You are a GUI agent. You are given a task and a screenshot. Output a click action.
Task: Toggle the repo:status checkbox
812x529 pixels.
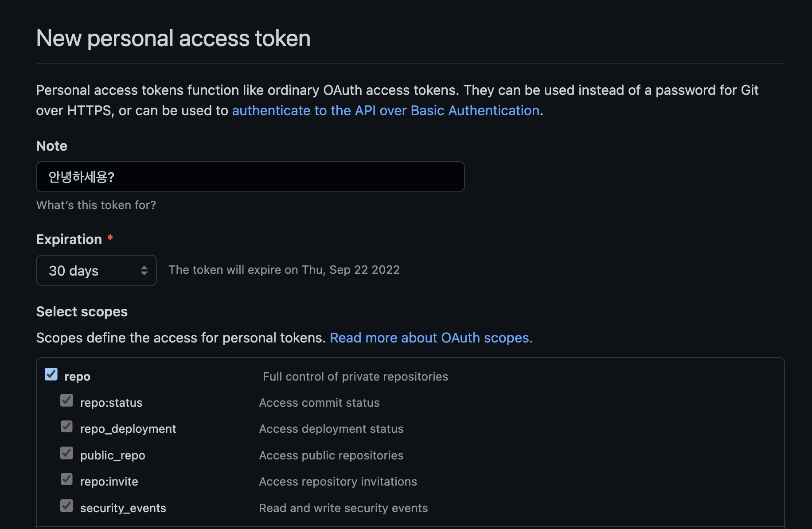tap(66, 401)
